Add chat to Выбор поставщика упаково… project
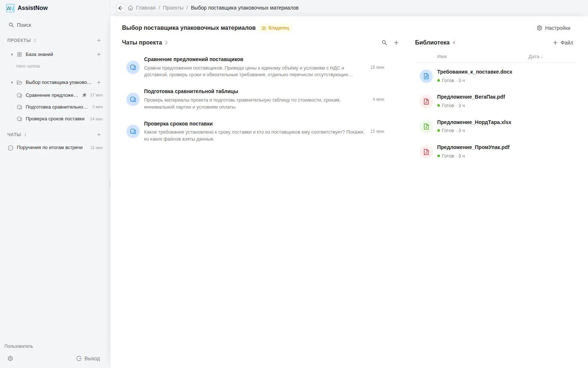Viewport: 588px width, 368px height. click(99, 82)
